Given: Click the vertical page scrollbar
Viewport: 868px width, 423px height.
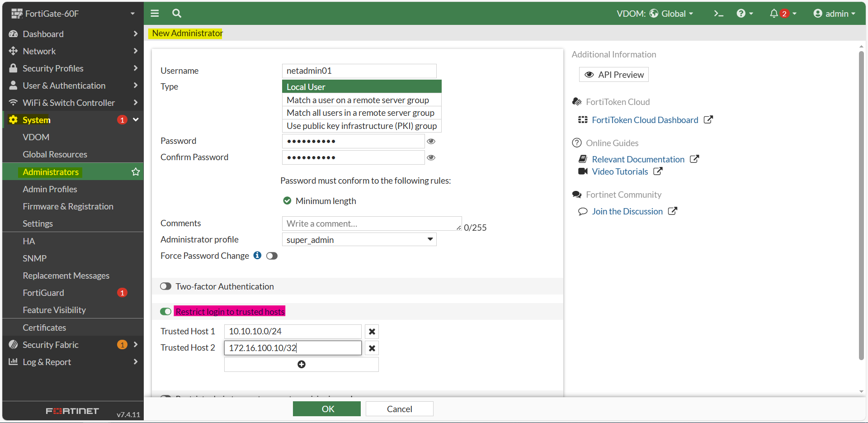Looking at the screenshot, I should (862, 206).
